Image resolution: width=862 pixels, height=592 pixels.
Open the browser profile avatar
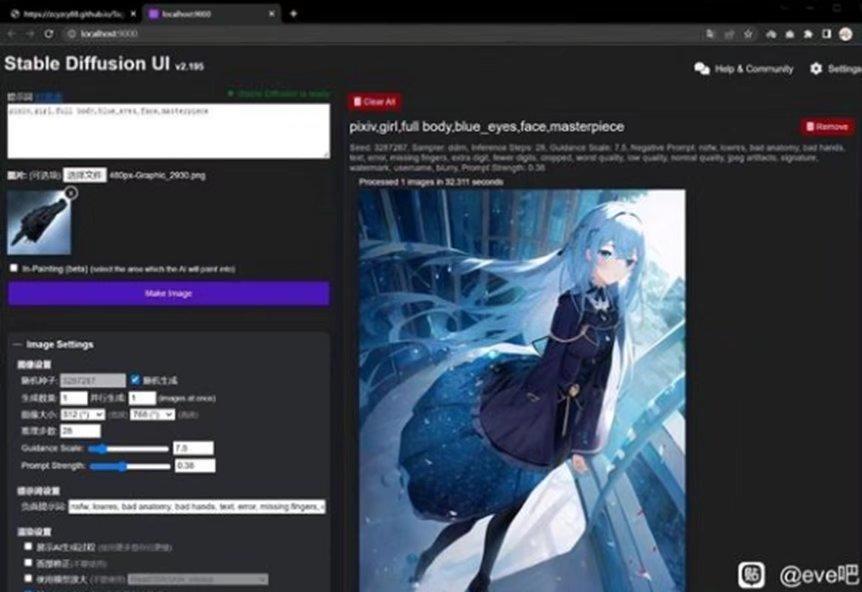click(x=846, y=34)
